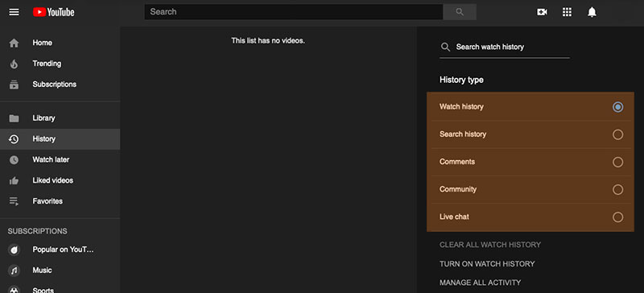Choose the Community history type option

tap(530, 189)
